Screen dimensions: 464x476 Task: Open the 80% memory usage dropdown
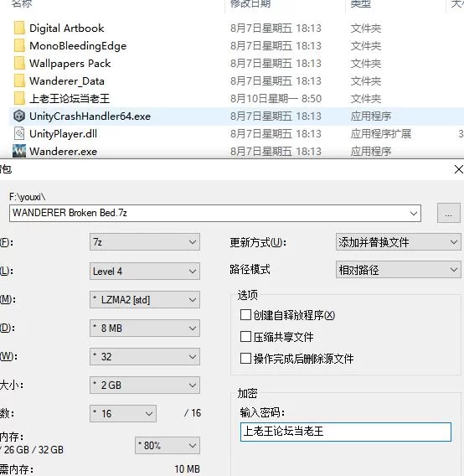point(168,445)
